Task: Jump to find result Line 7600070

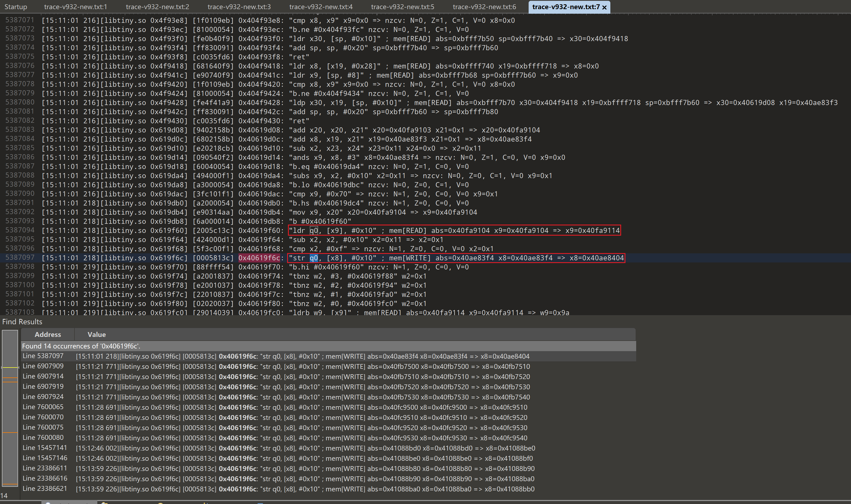Action: (x=328, y=417)
